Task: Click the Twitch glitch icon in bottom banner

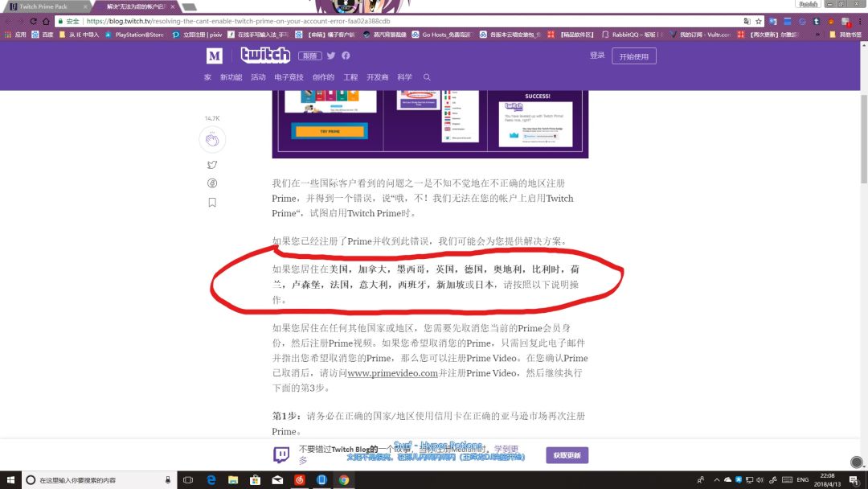Action: point(281,454)
